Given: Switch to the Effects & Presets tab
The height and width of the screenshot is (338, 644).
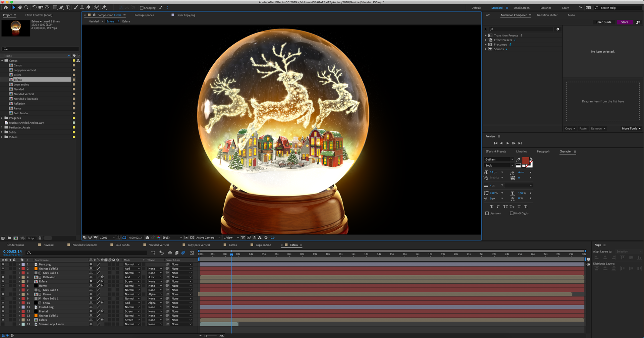Looking at the screenshot, I should [x=496, y=152].
